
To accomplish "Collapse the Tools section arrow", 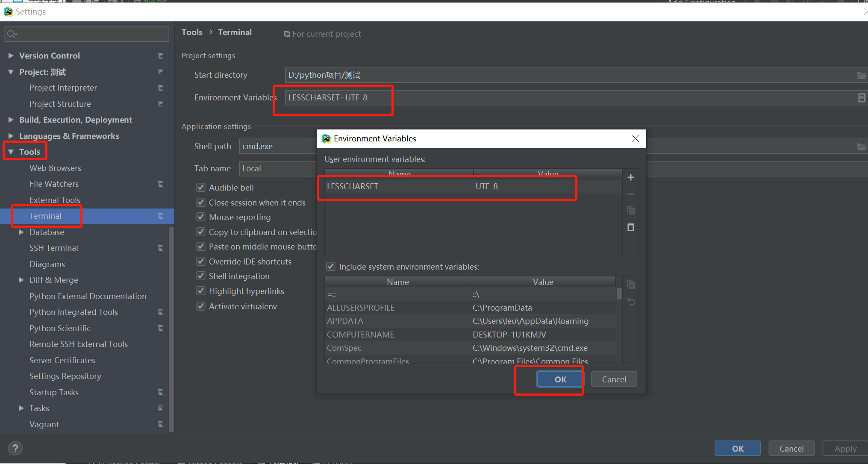I will [x=11, y=152].
